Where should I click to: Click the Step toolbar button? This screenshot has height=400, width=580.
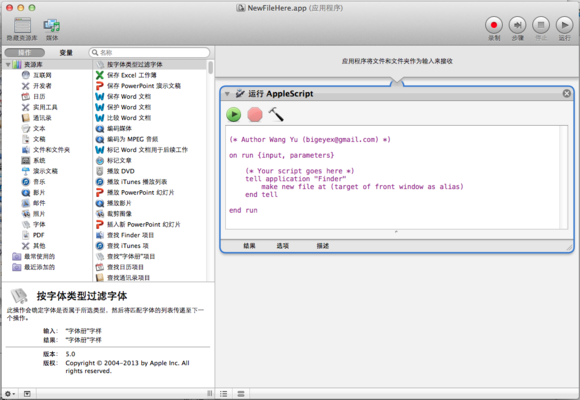tap(517, 25)
